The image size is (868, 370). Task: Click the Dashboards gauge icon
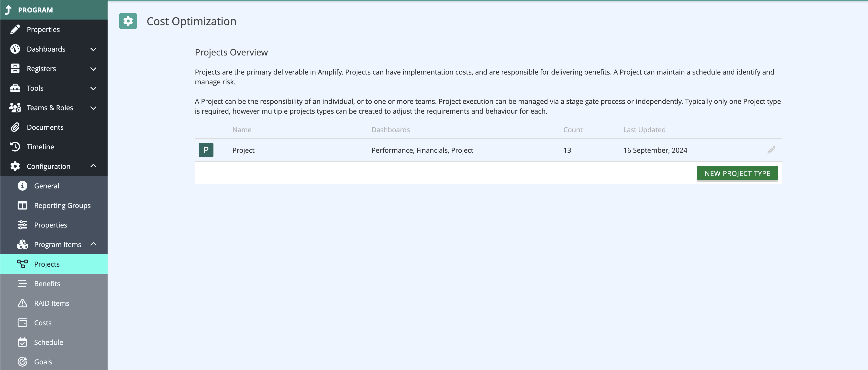pyautogui.click(x=15, y=49)
